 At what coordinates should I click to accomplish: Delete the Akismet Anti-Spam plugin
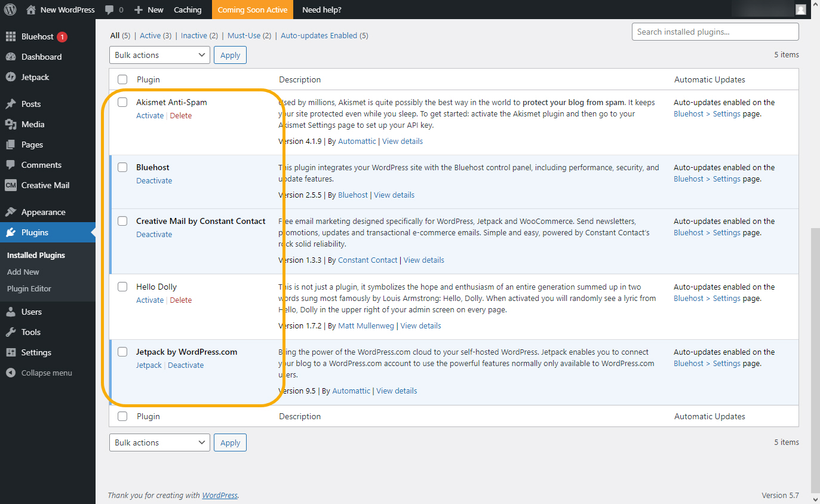point(181,115)
